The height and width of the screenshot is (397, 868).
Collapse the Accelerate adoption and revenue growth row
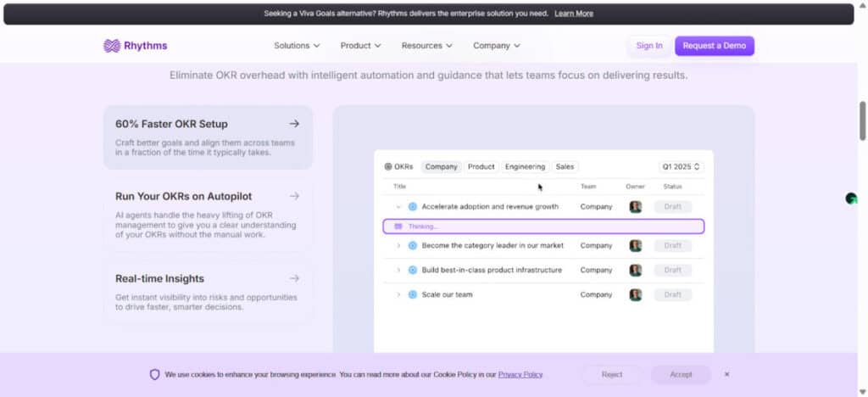398,206
